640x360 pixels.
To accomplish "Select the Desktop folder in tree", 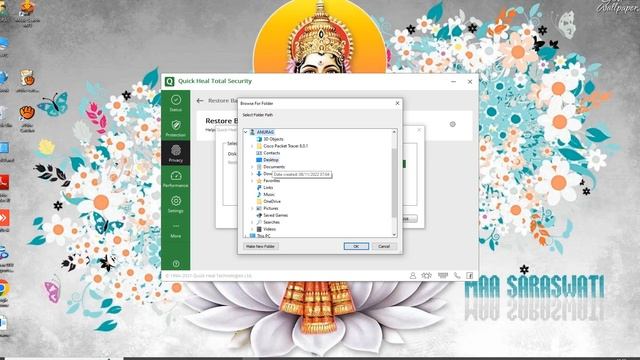I will [267, 160].
